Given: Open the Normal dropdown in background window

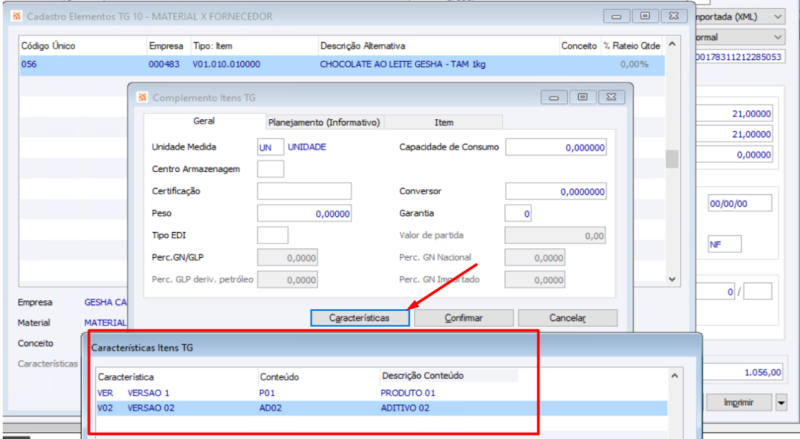Looking at the screenshot, I should coord(778,37).
